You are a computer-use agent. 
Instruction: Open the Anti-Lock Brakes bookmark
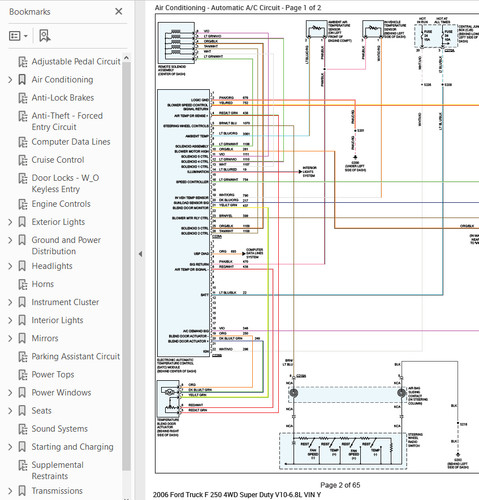click(x=63, y=98)
